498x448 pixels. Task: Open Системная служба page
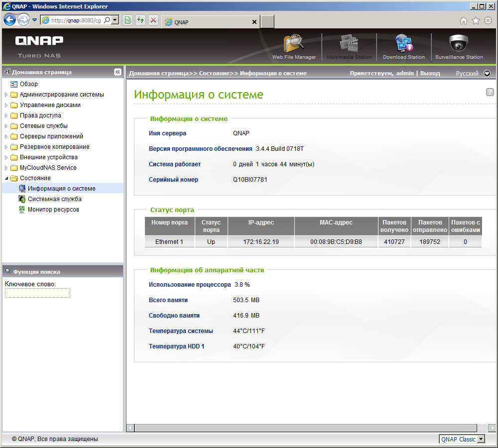pyautogui.click(x=54, y=199)
